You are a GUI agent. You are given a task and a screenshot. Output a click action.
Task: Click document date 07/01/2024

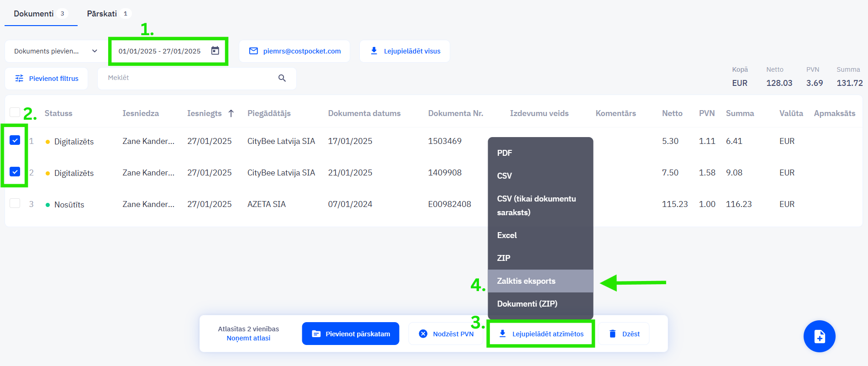point(350,204)
